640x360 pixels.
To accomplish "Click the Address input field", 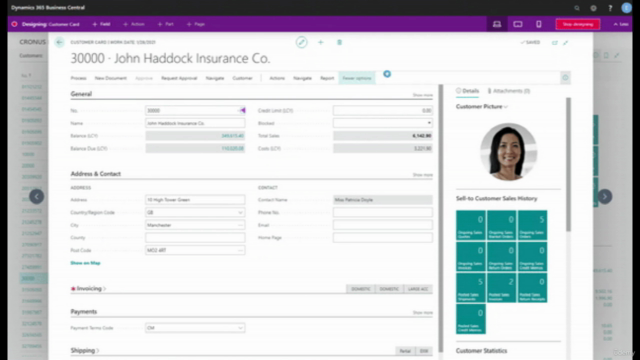I will 195,200.
